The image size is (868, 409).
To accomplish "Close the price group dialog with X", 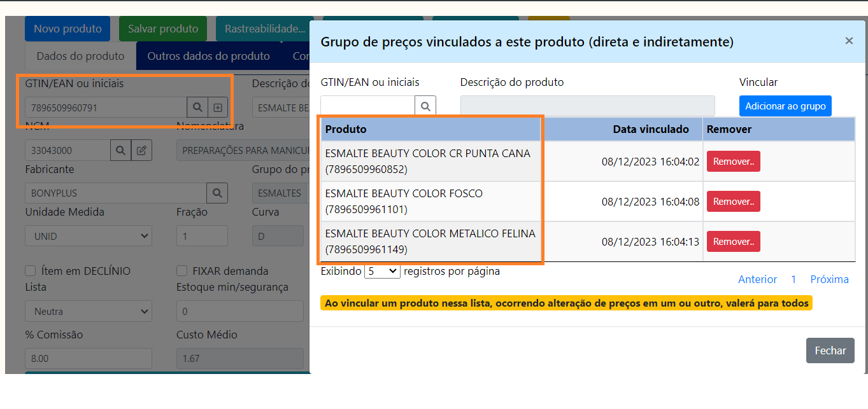I will (848, 41).
